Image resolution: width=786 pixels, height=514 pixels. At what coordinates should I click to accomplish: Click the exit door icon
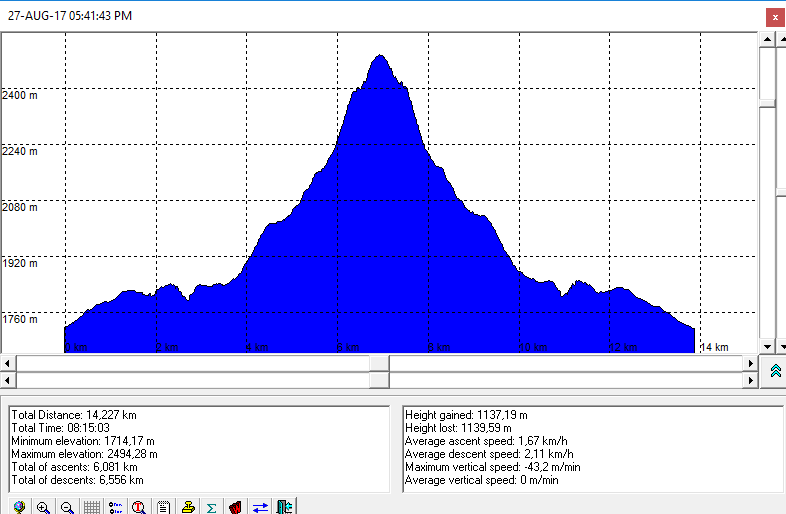coord(284,507)
